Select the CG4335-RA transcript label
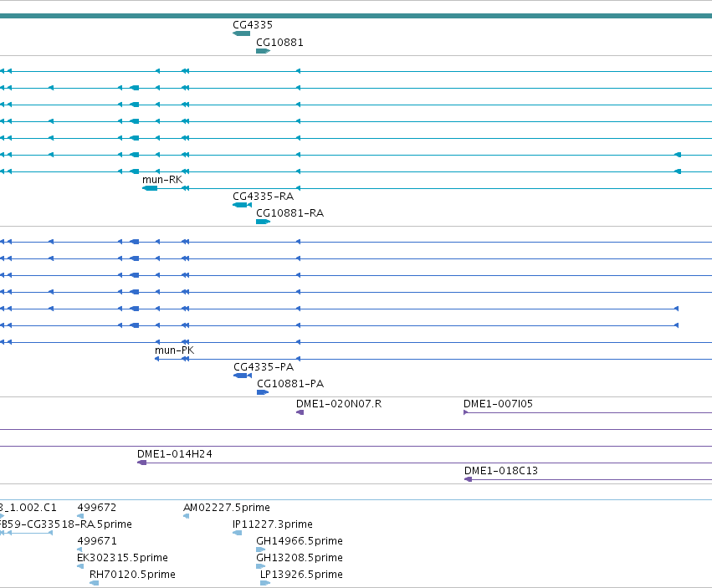The image size is (712, 588). pos(263,197)
